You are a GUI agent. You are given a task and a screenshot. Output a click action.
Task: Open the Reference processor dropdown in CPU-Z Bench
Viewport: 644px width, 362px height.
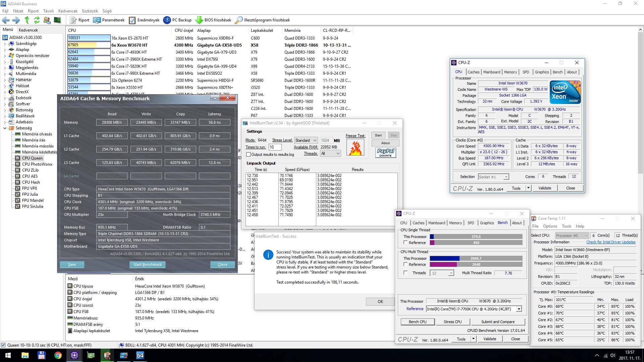click(474, 309)
